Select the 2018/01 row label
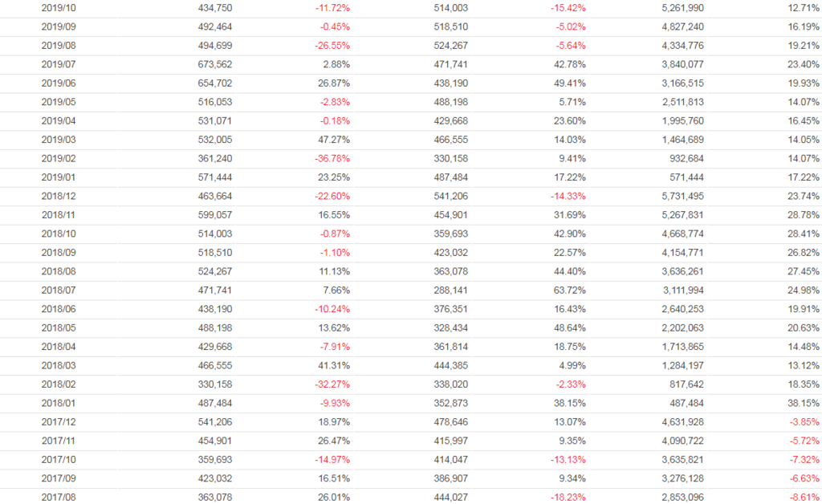This screenshot has width=822, height=504. pyautogui.click(x=59, y=403)
